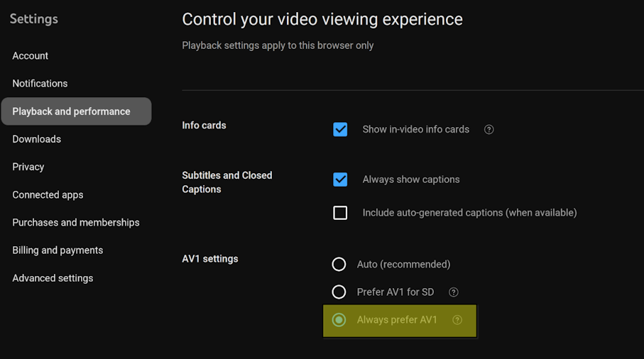Screen dimensions: 644x359
Task: Click the Always prefer AV1 label text
Action: coord(397,320)
